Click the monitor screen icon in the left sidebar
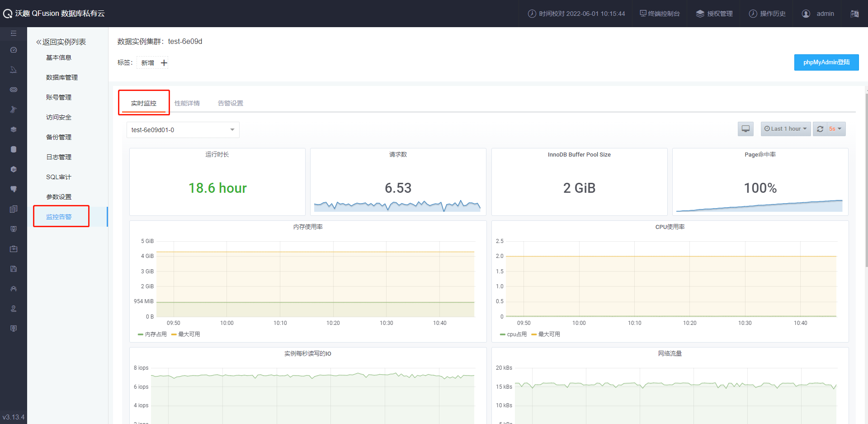 [14, 229]
